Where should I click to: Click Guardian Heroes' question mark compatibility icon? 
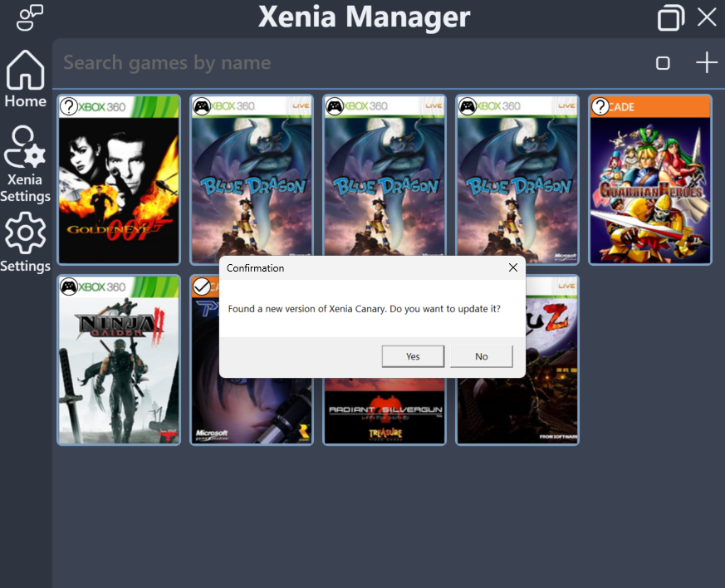point(600,107)
